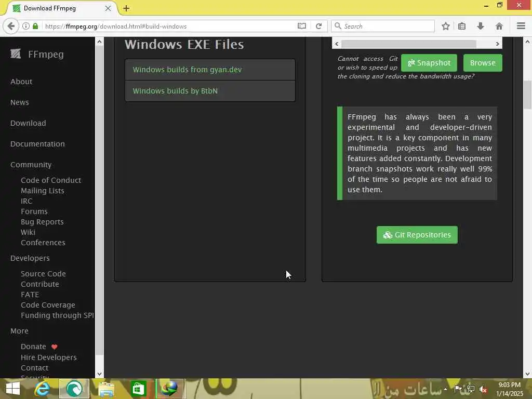Click the teal browser icon on taskbar
This screenshot has height=399, width=532.
tap(74, 389)
